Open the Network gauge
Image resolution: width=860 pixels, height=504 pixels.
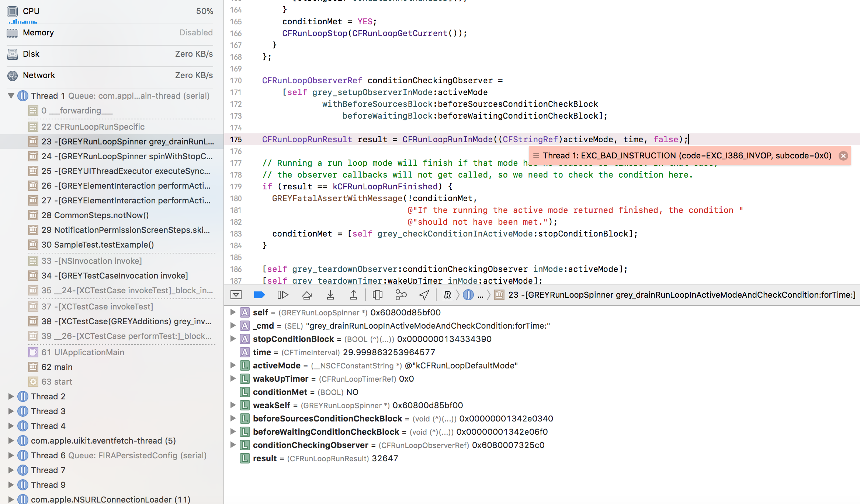[110, 76]
